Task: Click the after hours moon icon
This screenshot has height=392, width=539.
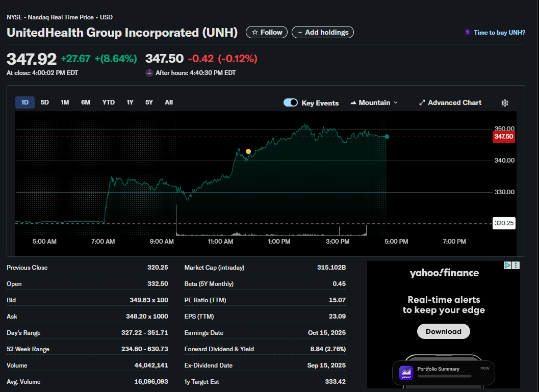Action: 149,73
